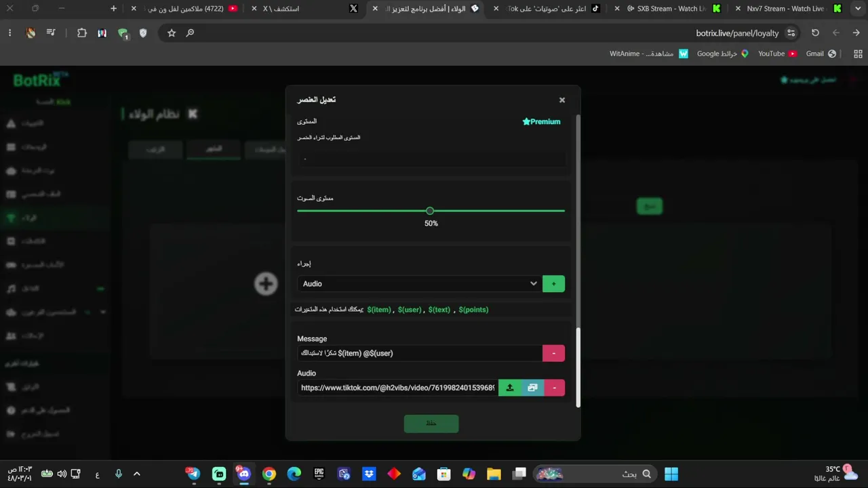Open the media control icon in toolbar
This screenshot has width=868, height=488.
(x=51, y=33)
